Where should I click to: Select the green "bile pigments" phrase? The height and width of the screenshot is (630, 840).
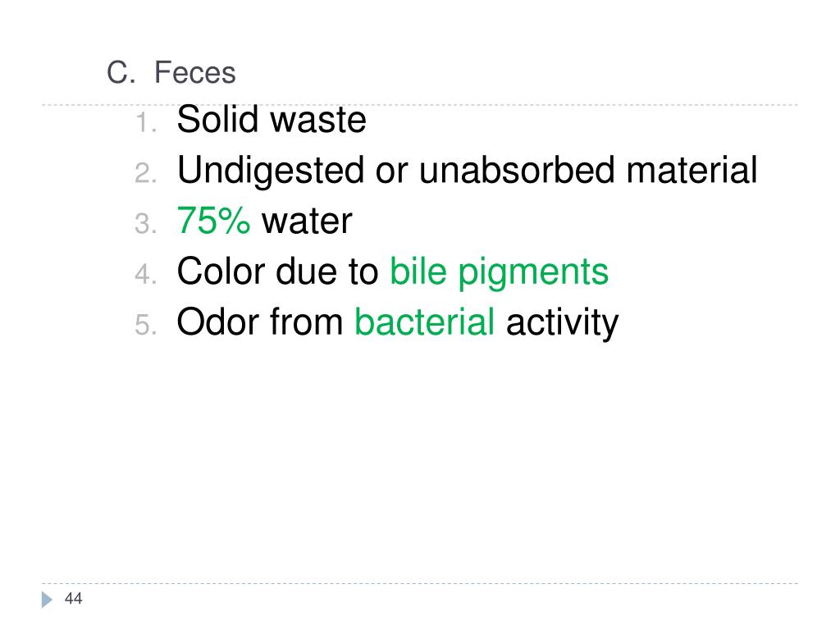point(499,272)
